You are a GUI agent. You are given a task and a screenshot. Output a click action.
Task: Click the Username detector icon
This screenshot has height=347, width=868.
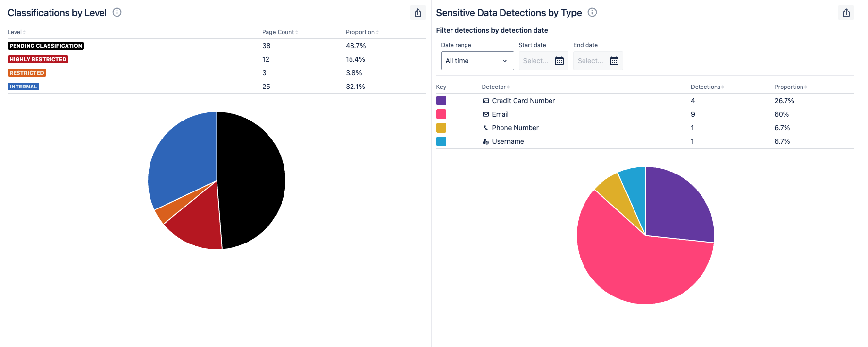(x=485, y=141)
